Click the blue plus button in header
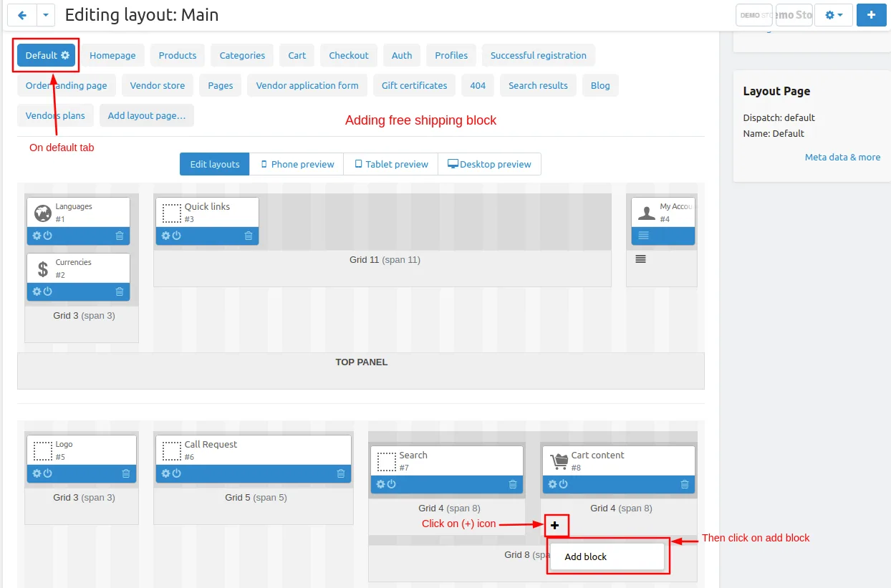Viewport: 891px width, 588px height. 871,14
